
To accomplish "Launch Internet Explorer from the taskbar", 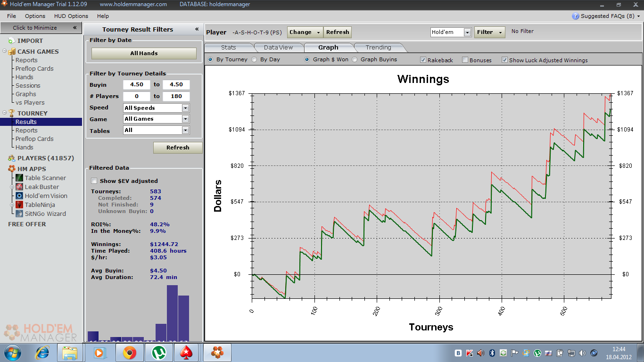I will pyautogui.click(x=42, y=353).
